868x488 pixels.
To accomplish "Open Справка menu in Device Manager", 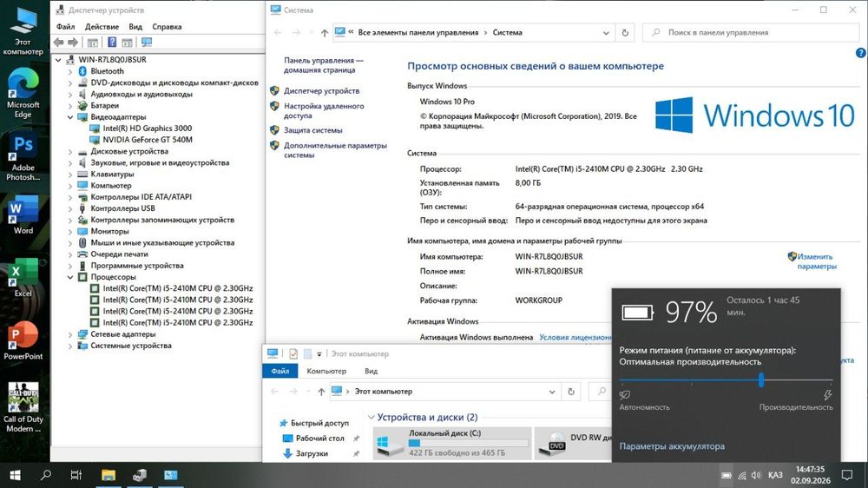I will click(167, 27).
